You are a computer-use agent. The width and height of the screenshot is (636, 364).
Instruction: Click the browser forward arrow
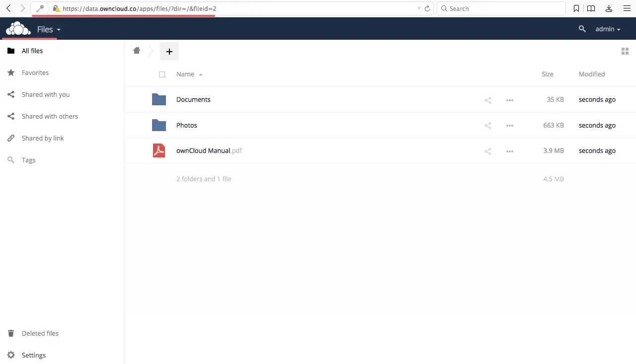pyautogui.click(x=22, y=8)
